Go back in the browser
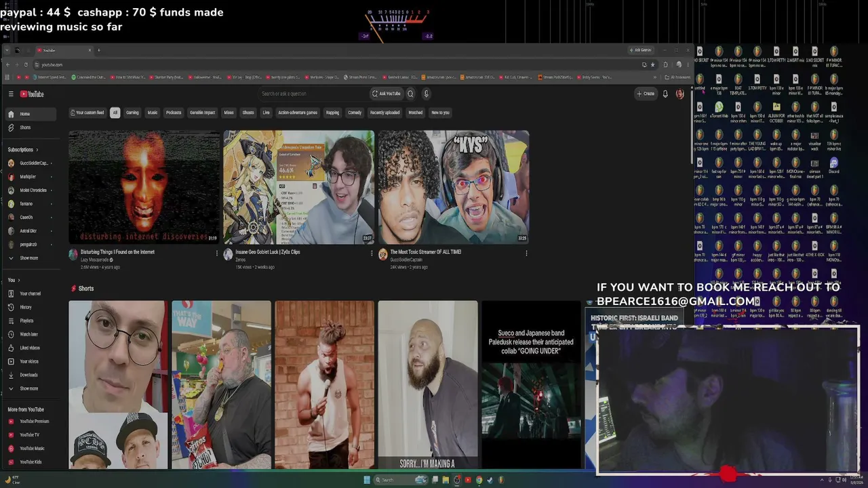868x488 pixels. (7, 64)
